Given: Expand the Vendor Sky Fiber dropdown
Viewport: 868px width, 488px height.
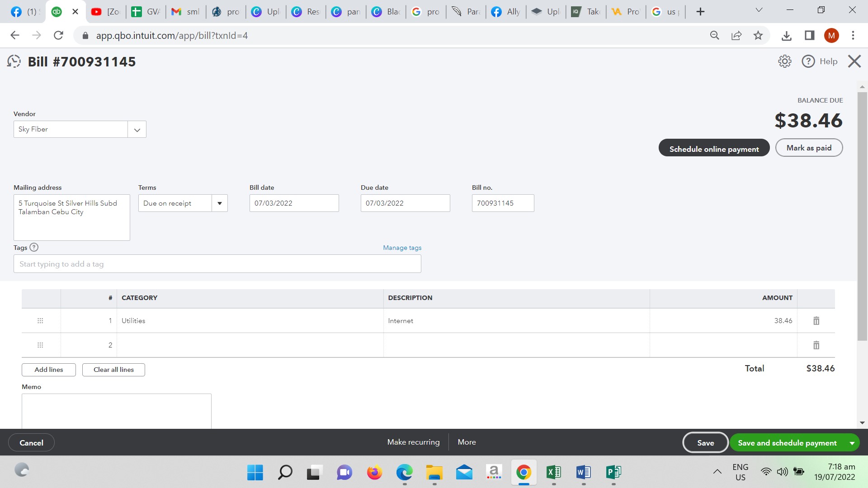Looking at the screenshot, I should [x=137, y=130].
